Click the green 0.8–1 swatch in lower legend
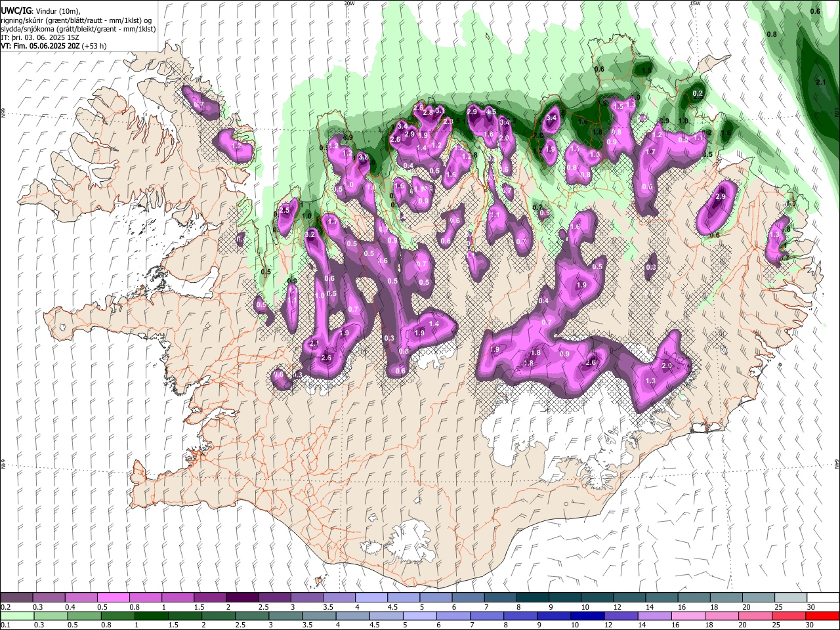This screenshot has width=840, height=630. pos(119,616)
